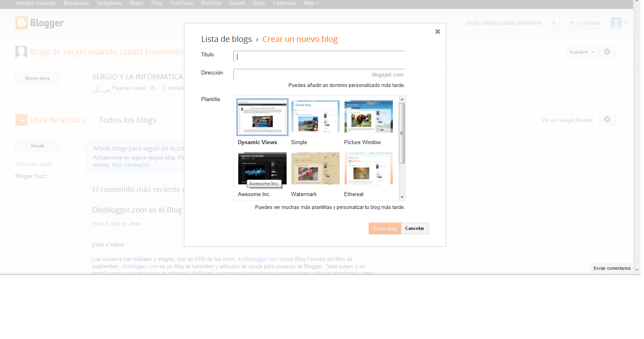Viewport: 644px width, 339px height.
Task: Click Lista de blogs breadcrumb
Action: tap(227, 39)
